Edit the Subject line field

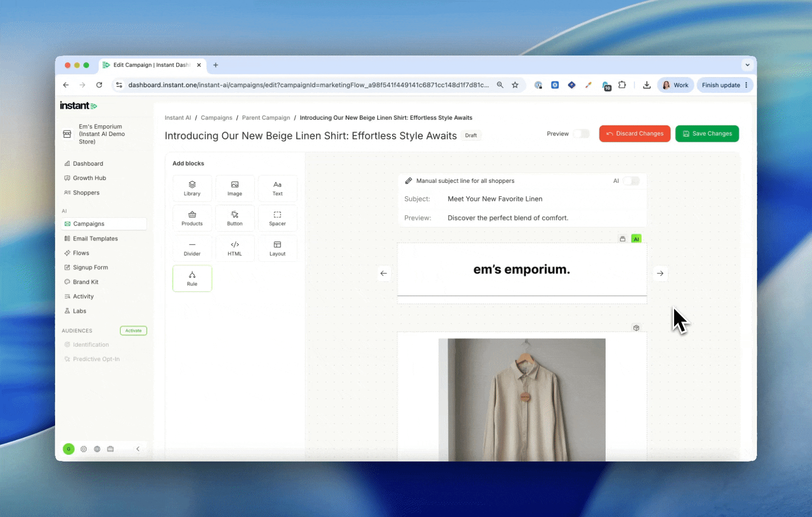point(522,199)
